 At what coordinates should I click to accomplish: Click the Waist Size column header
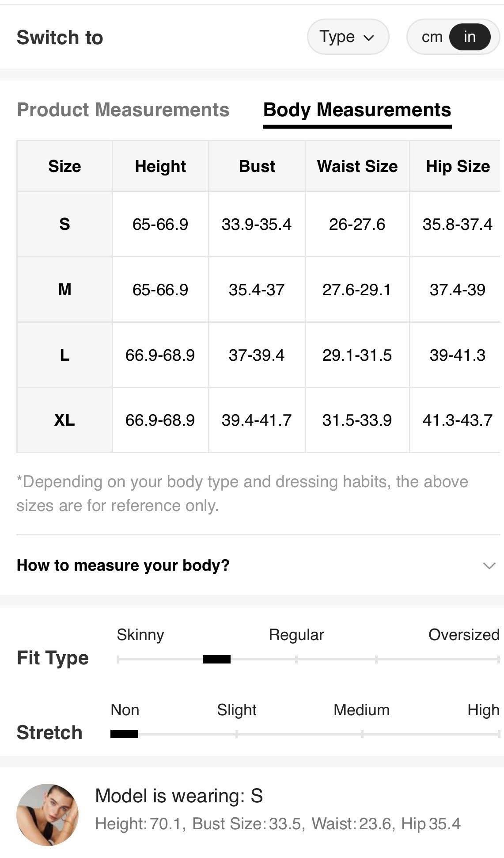pos(357,166)
